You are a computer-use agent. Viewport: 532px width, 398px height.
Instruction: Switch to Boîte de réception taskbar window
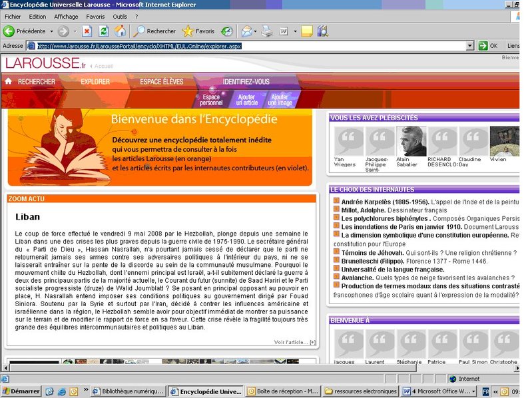point(282,391)
